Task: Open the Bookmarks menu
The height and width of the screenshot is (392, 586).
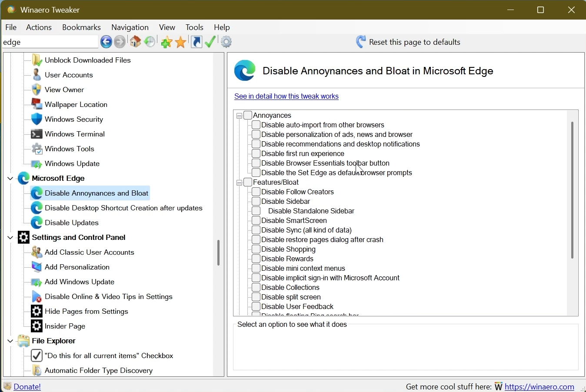Action: [x=81, y=27]
